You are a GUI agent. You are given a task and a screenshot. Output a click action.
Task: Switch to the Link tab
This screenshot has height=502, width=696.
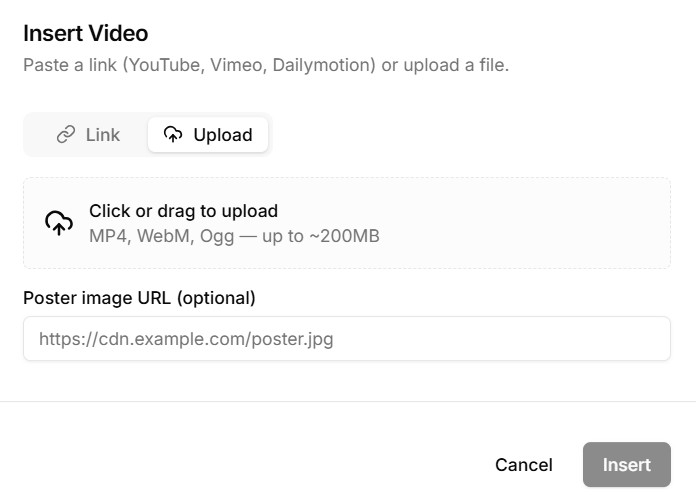point(88,135)
